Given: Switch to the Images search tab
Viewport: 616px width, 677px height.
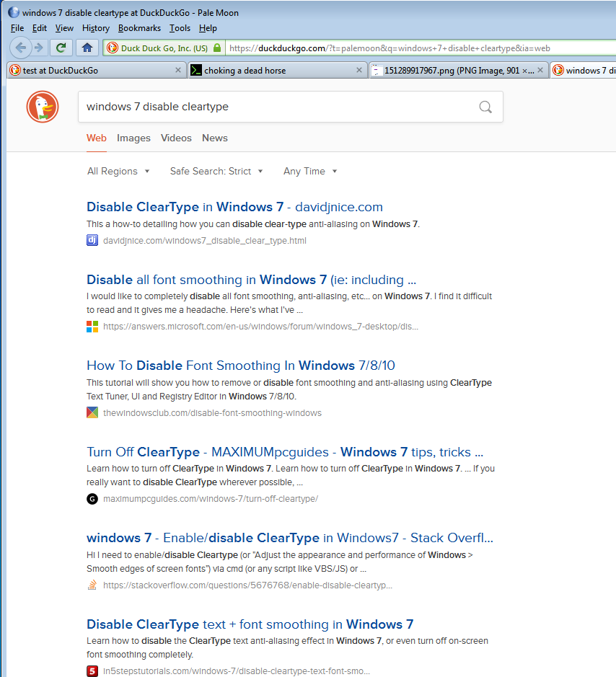Looking at the screenshot, I should (133, 138).
